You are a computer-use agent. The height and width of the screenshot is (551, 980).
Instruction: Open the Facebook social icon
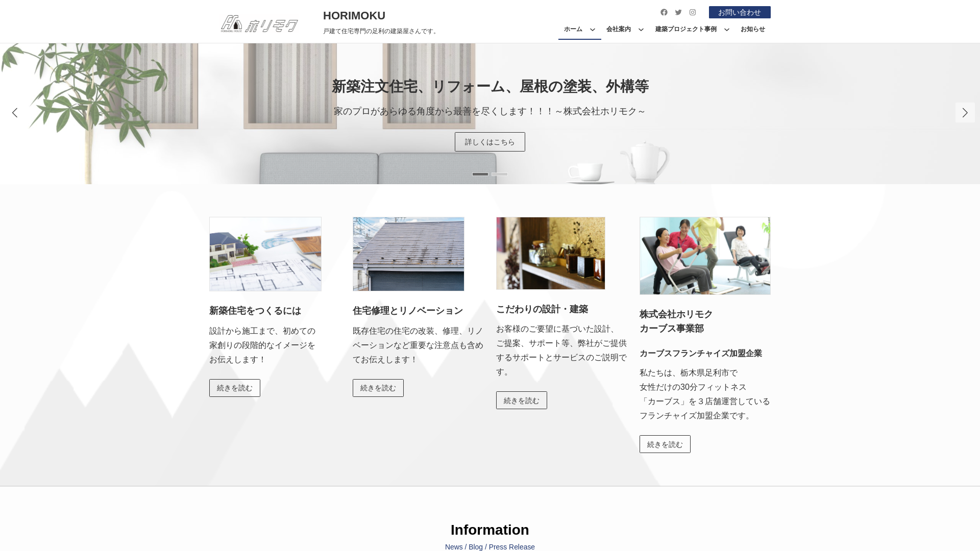point(664,12)
